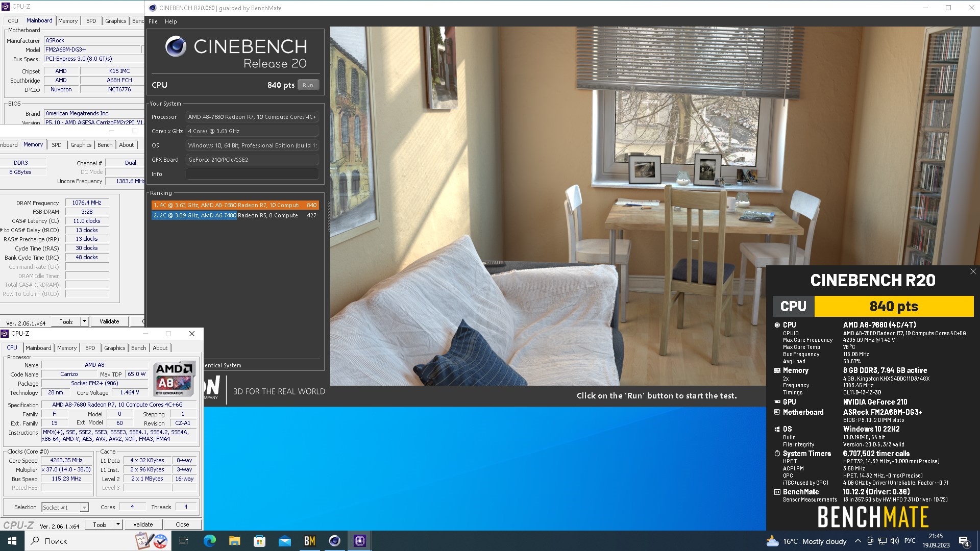Image resolution: width=980 pixels, height=551 pixels.
Task: Open the network icon in the system tray
Action: click(882, 541)
